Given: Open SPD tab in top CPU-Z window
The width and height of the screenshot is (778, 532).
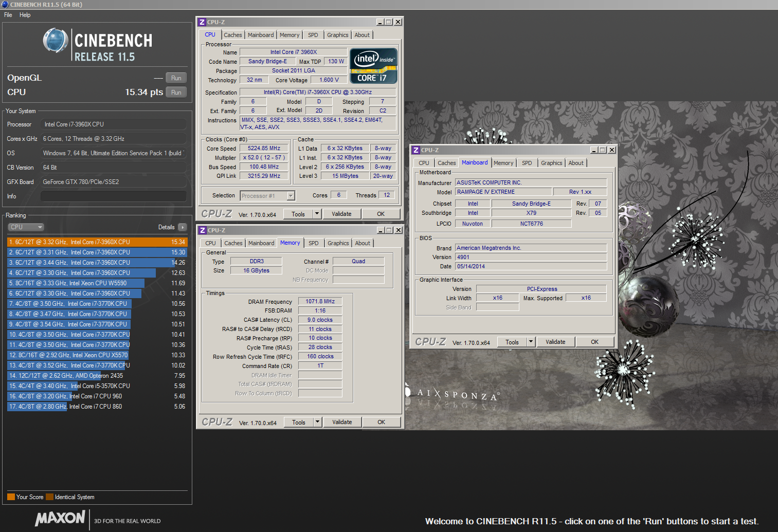Looking at the screenshot, I should click(313, 35).
